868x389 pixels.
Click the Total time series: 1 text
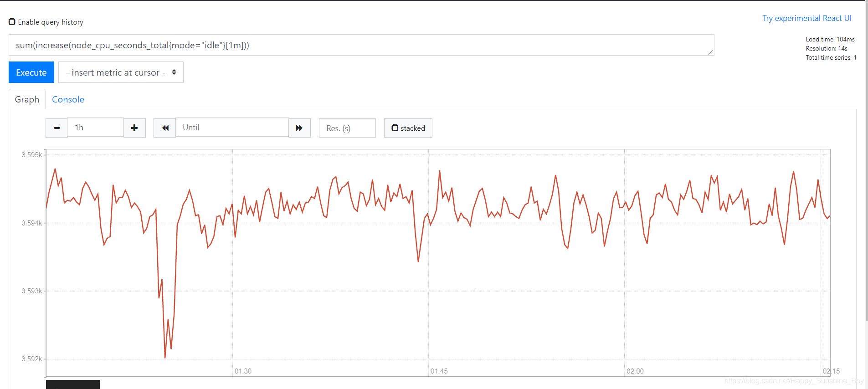(x=831, y=57)
